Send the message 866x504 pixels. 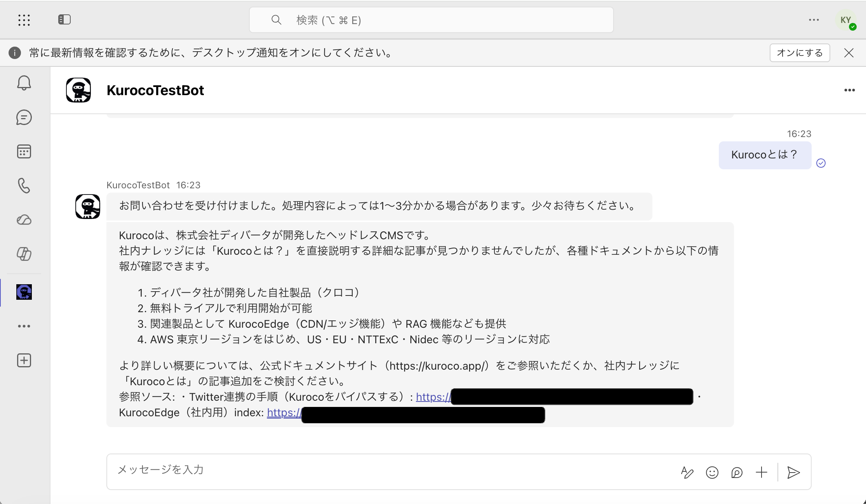(x=793, y=472)
